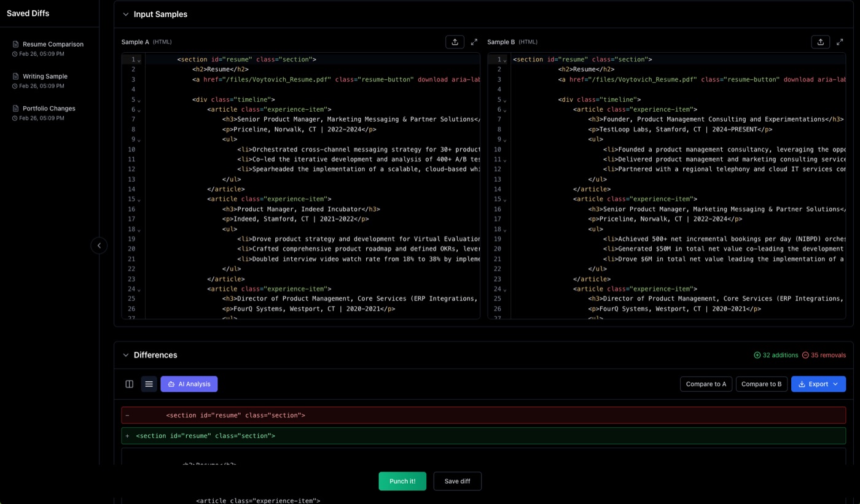This screenshot has width=860, height=504.
Task: Open the Writing Sample saved diff
Action: [x=49, y=80]
